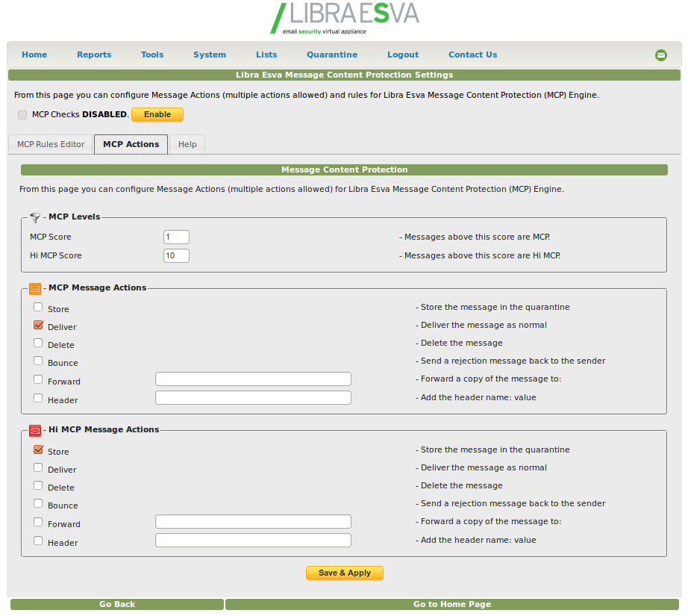
Task: Switch to the MCP Rules Editor tab
Action: [51, 144]
